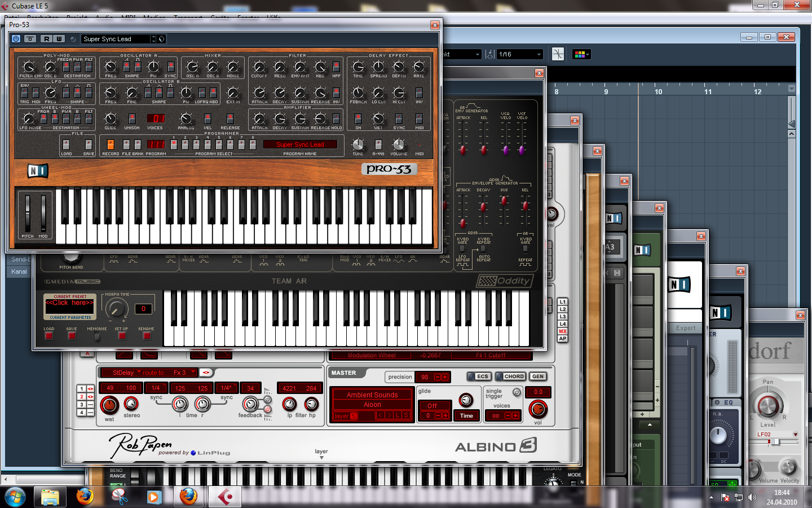
Task: Toggle amplifier HOLD switch
Action: pos(336,119)
